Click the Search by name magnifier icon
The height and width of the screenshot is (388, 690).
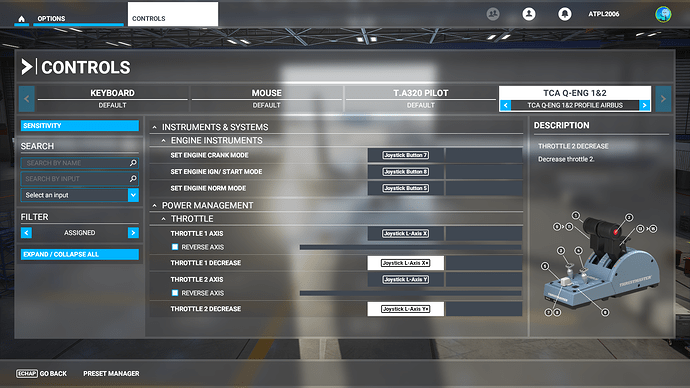coord(133,163)
